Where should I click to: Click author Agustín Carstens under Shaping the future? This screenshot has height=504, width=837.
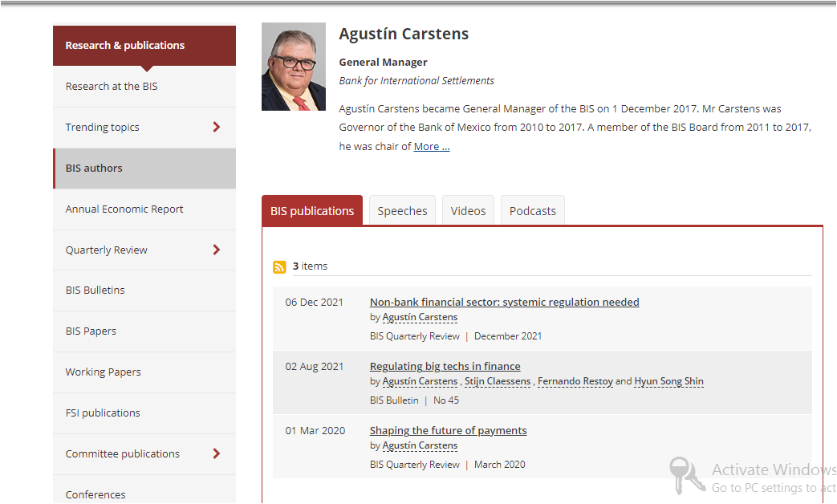pyautogui.click(x=420, y=445)
